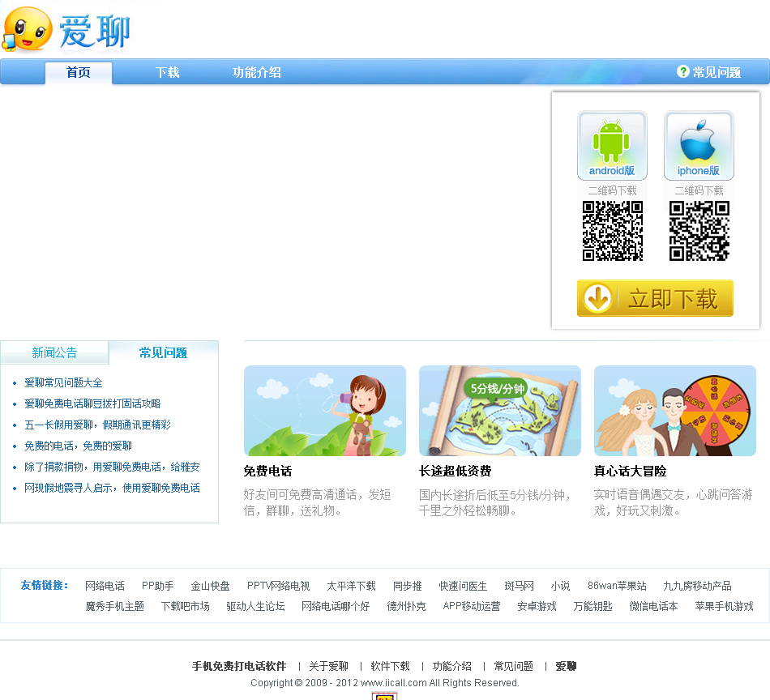Image resolution: width=770 pixels, height=700 pixels.
Task: Open the 网络电话 friend link
Action: [x=105, y=586]
